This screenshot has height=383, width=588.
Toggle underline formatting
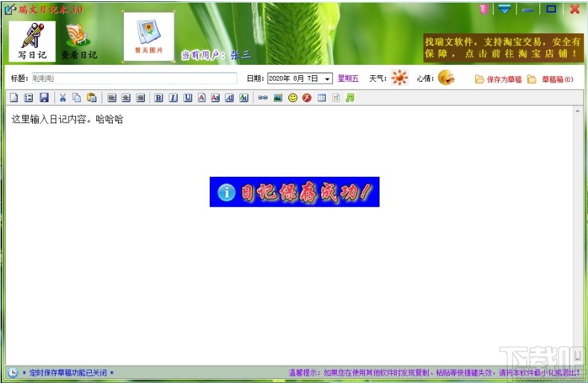187,98
